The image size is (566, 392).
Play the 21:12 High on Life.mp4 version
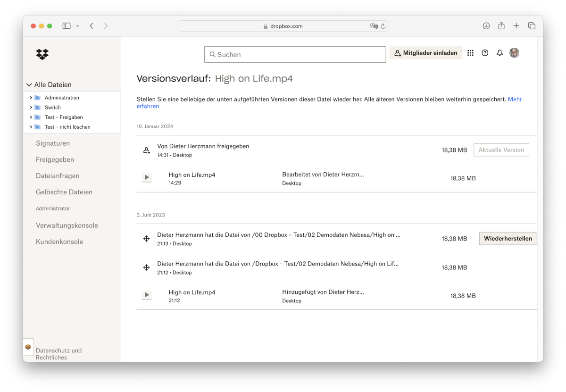click(147, 295)
